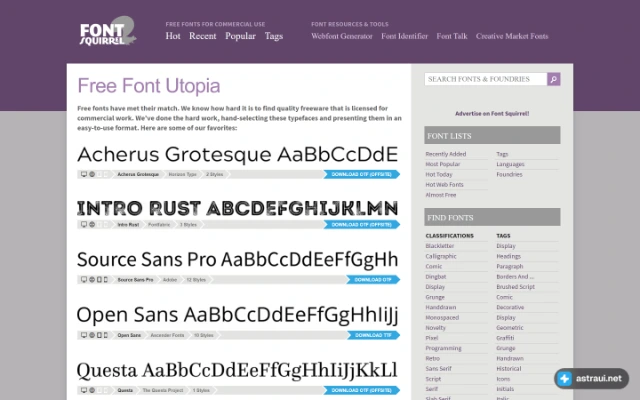Open Font Identifier from the header
Screen dimensions: 640x400
(404, 36)
